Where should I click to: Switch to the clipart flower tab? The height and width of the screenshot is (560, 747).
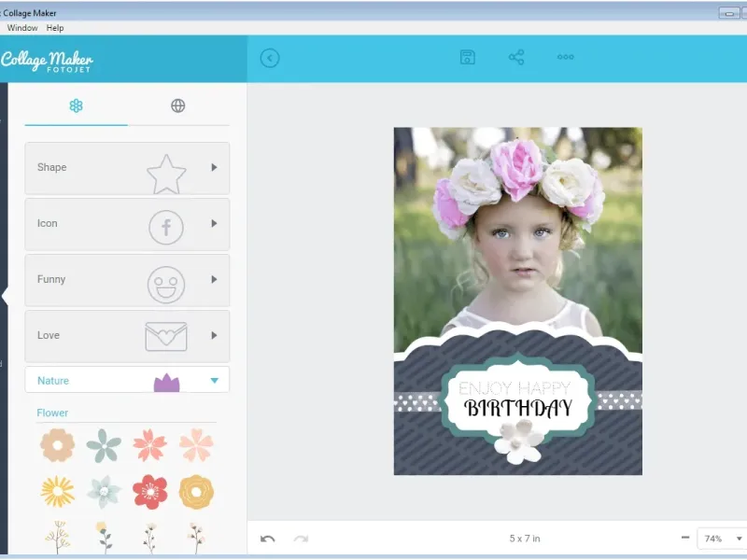(x=77, y=105)
